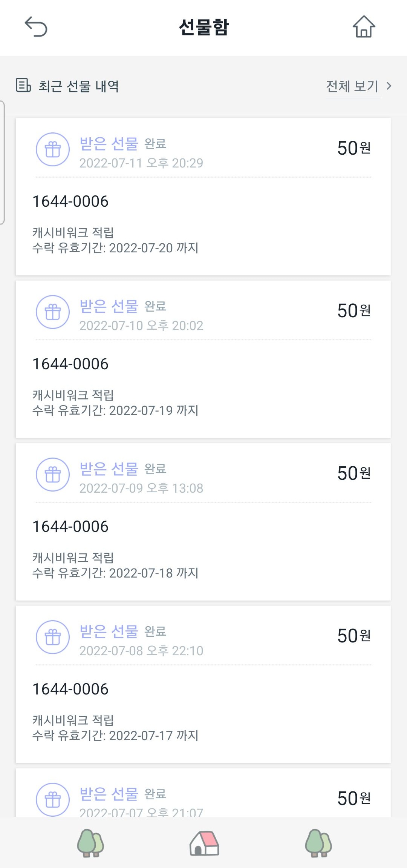The image size is (407, 868).
Task: Open the left trees icon in bottom bar
Action: (90, 843)
